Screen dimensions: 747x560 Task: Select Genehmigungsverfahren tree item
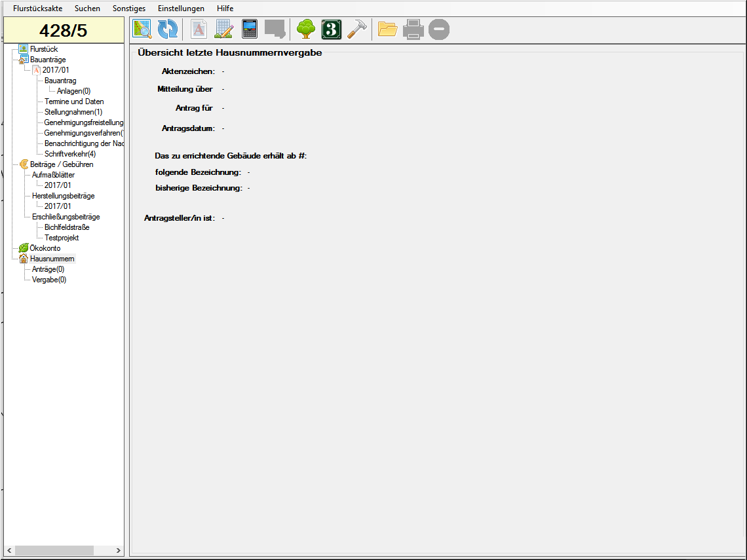click(x=84, y=133)
